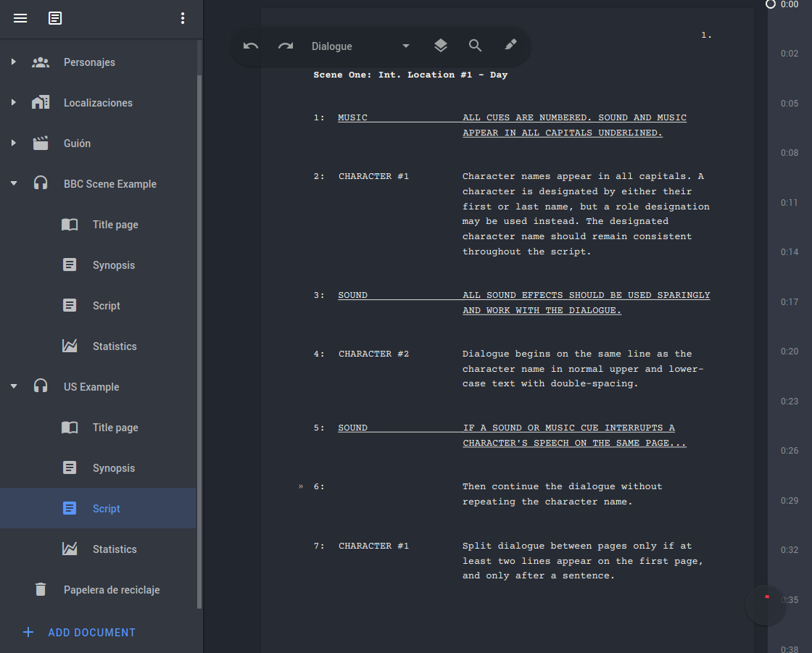Click the 0:08 timeline mark
This screenshot has height=653, width=812.
point(790,152)
